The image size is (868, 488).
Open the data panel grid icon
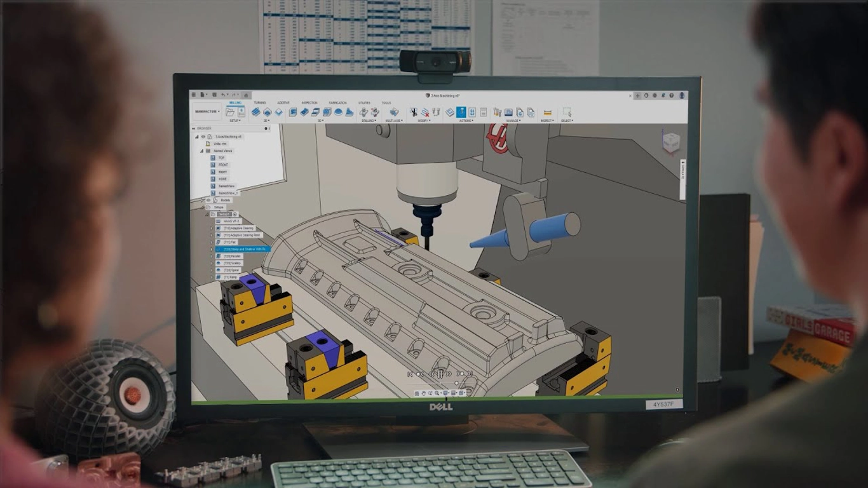pos(193,95)
